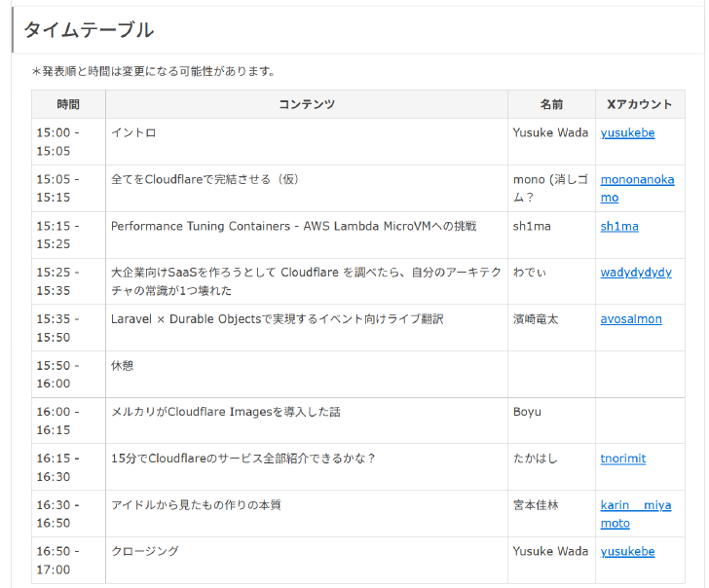This screenshot has width=709, height=588.
Task: Open the yusukebe link in the イントロ row
Action: [627, 132]
